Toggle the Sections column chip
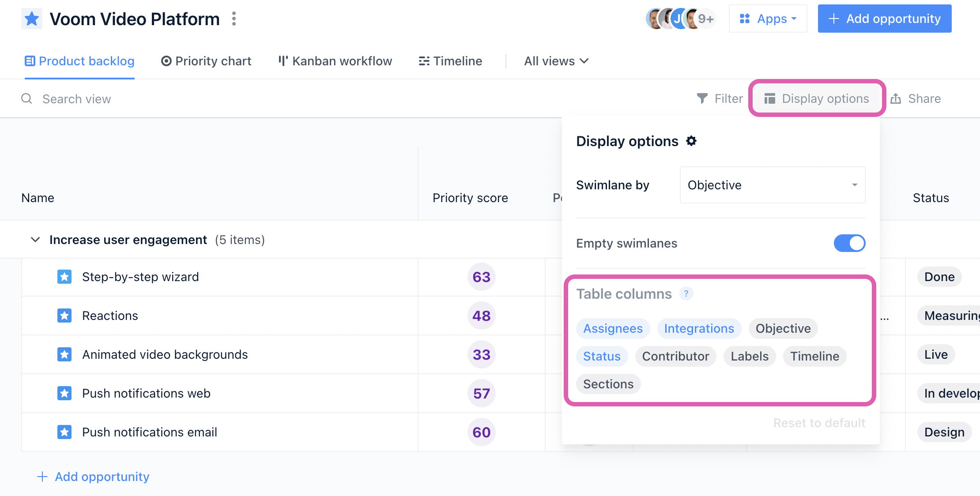Screen dimensions: 980x496 click(608, 384)
